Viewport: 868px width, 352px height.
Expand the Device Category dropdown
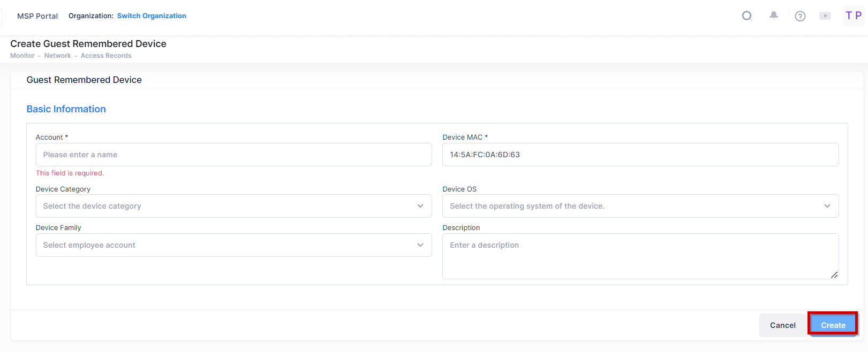233,206
